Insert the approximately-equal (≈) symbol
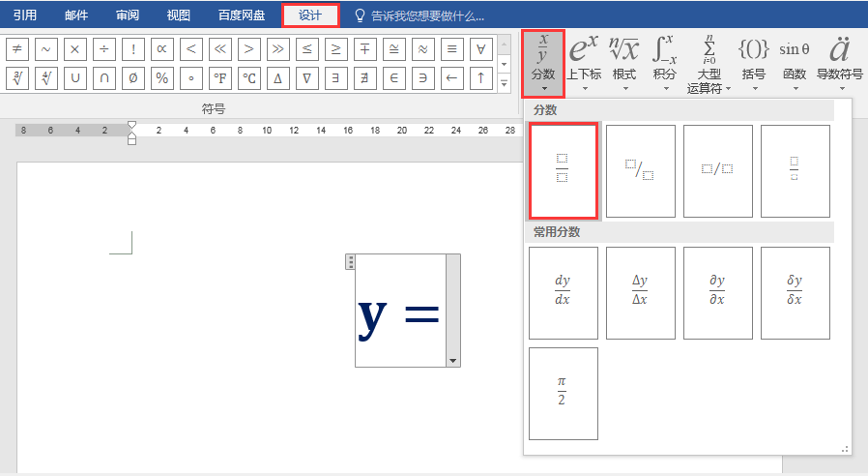The image size is (868, 476). coord(423,48)
